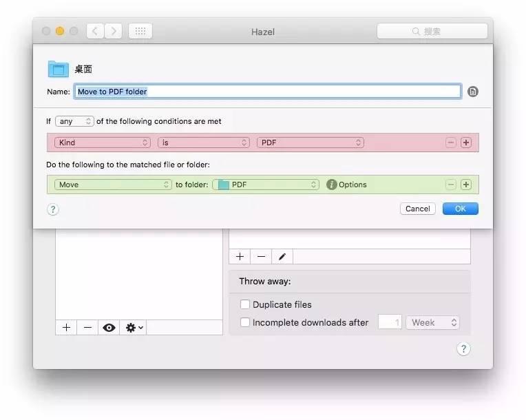The width and height of the screenshot is (526, 420).
Task: Open the any/all conditions dropdown
Action: [x=74, y=121]
